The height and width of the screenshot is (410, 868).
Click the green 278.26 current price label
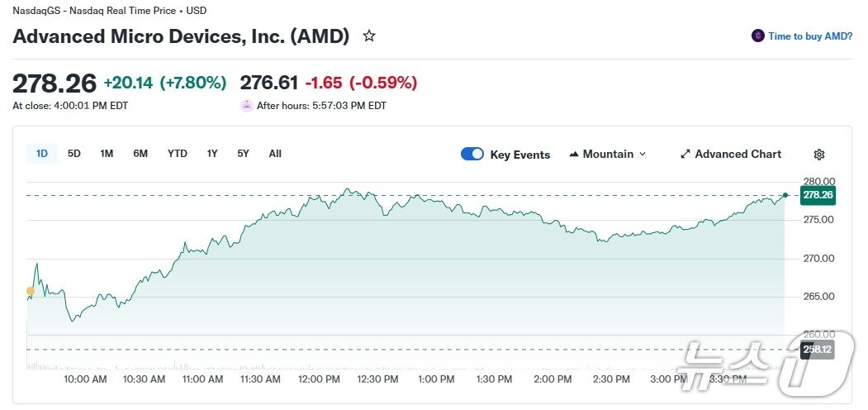click(817, 195)
